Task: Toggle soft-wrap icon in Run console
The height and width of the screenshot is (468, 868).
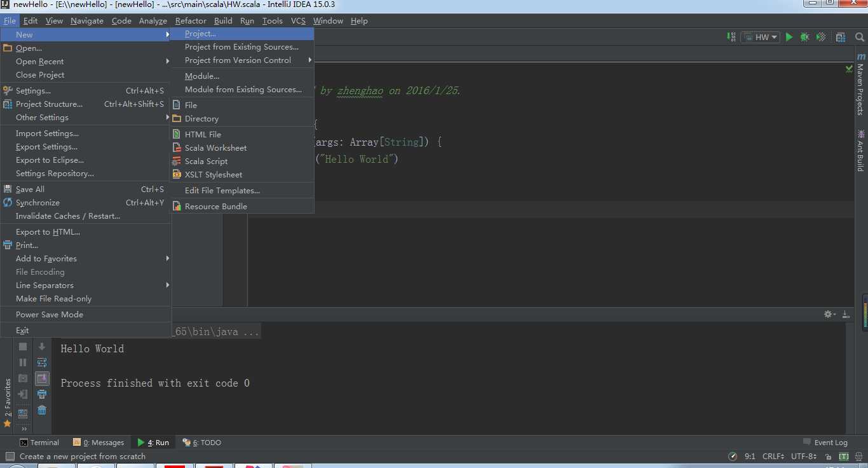Action: 42,362
